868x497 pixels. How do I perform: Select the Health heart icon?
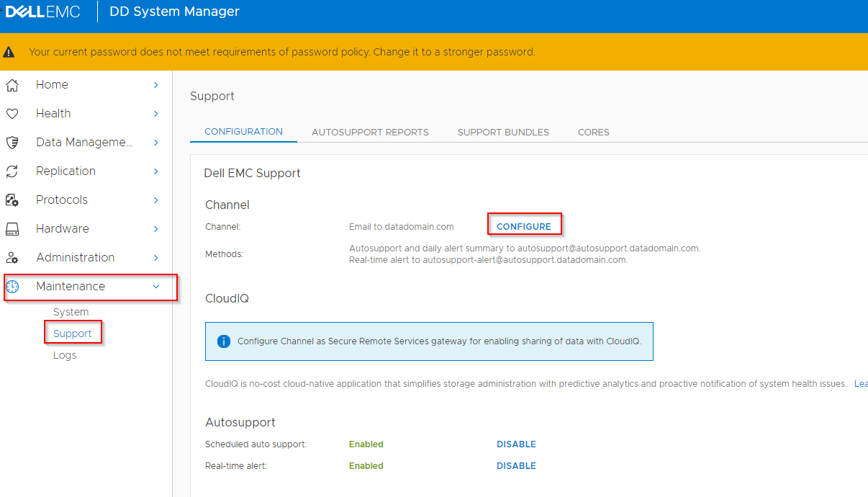point(14,113)
